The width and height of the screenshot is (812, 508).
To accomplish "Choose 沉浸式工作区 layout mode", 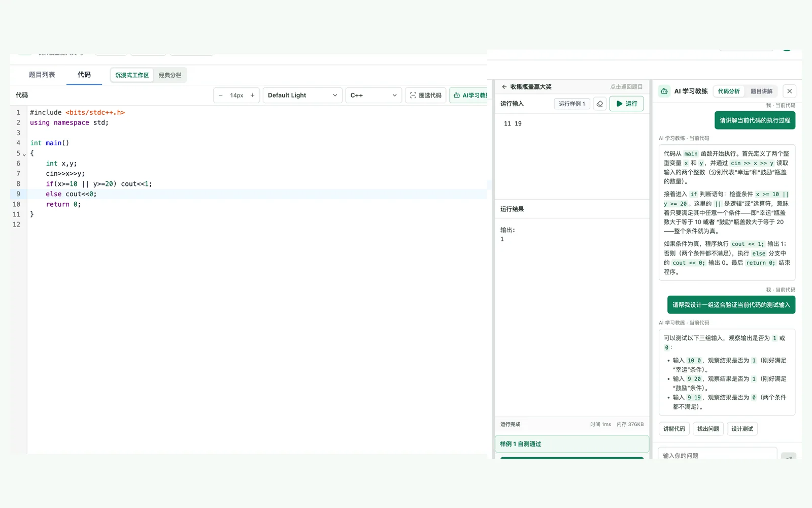I will click(132, 75).
